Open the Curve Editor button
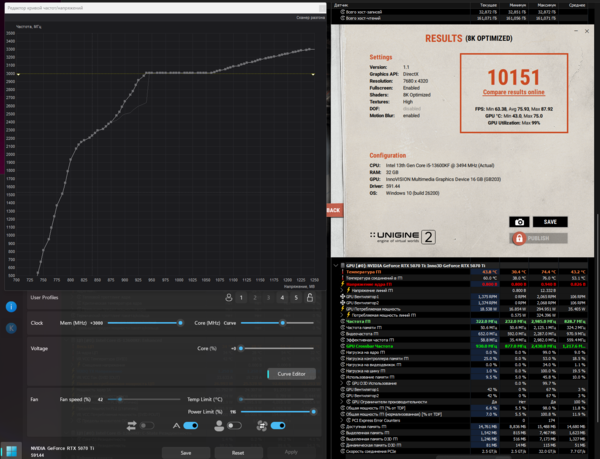600x459 pixels. [292, 374]
